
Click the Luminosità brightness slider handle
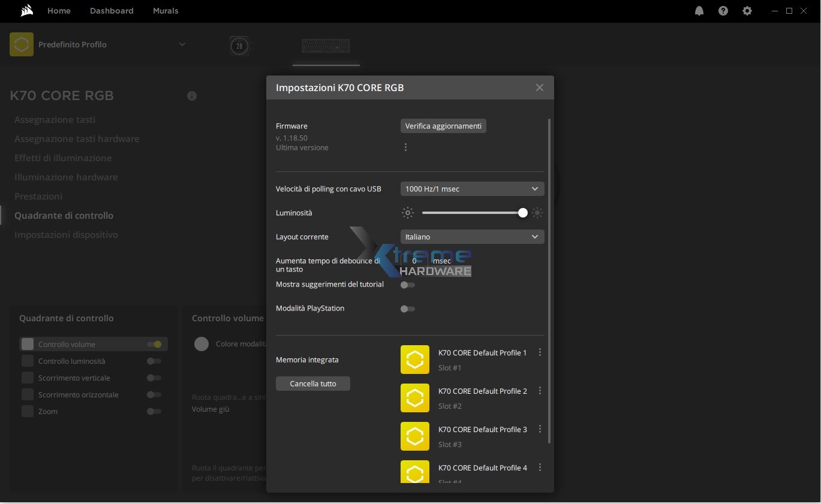523,213
